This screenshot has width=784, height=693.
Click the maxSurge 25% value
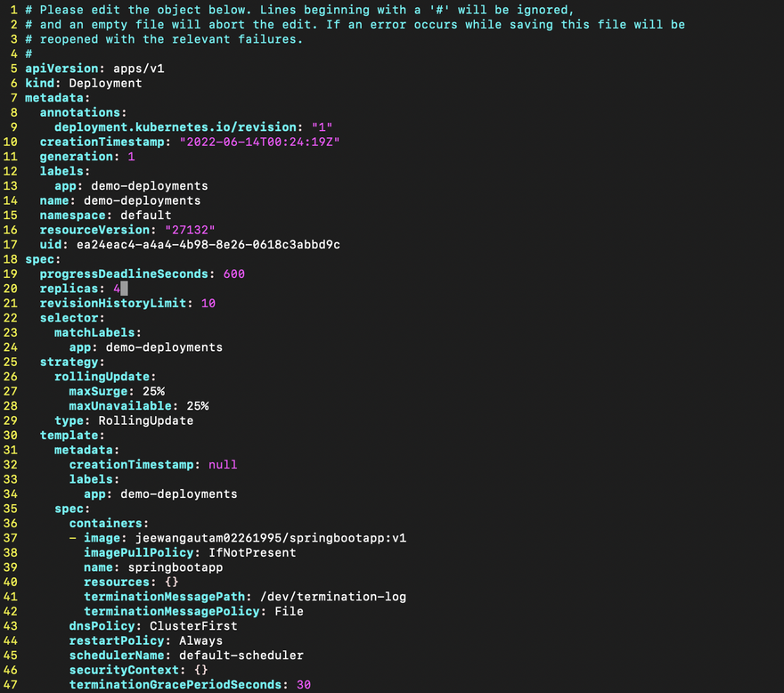tap(149, 391)
